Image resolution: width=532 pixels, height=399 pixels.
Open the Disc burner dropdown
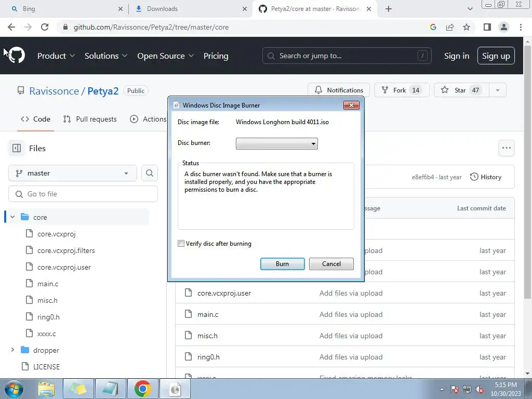[x=277, y=143]
